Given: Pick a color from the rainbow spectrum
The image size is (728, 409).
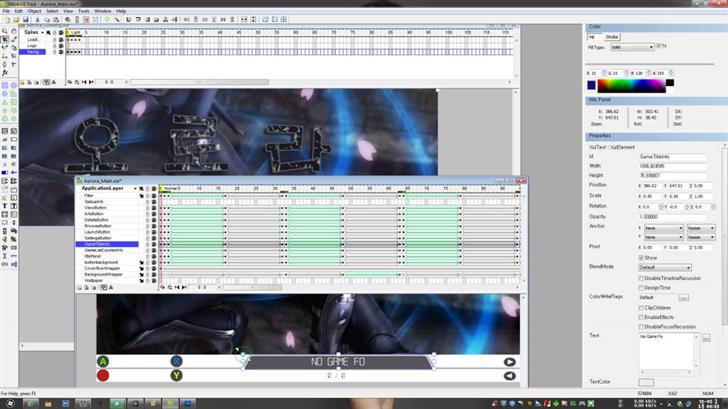Looking at the screenshot, I should point(631,86).
